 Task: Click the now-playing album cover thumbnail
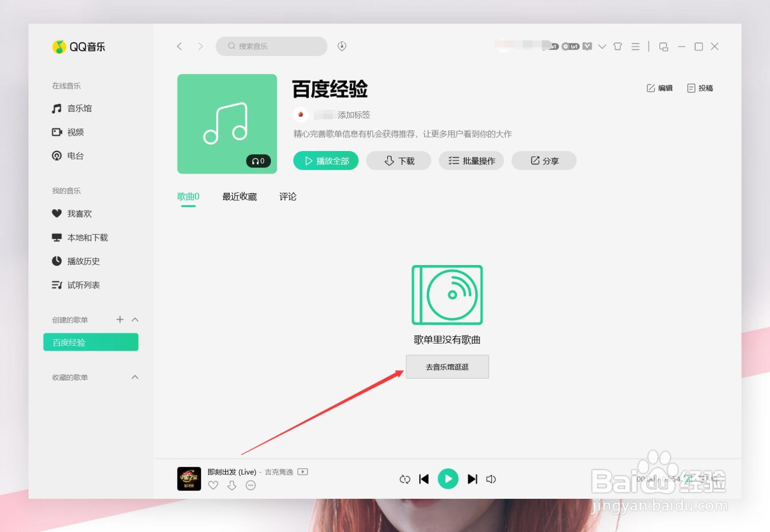(189, 479)
